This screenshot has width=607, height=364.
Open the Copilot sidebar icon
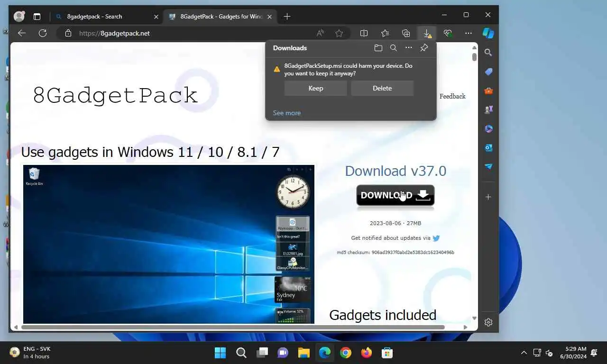[x=488, y=33]
